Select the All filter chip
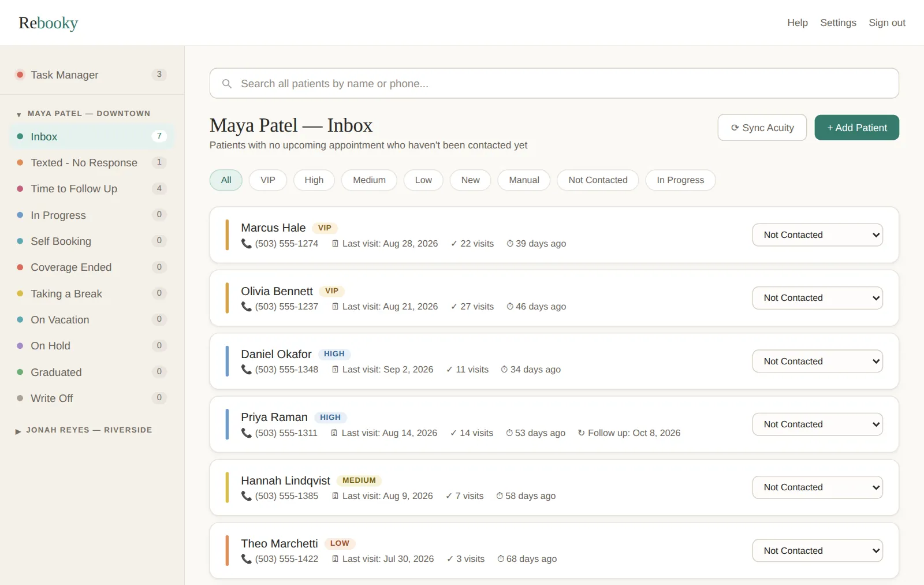This screenshot has width=924, height=585. tap(226, 180)
